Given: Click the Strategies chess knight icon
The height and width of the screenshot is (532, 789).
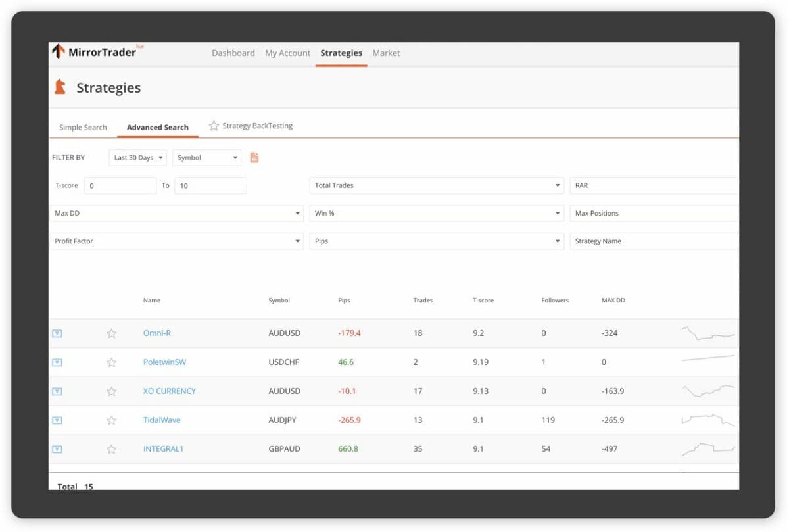Looking at the screenshot, I should pos(60,87).
